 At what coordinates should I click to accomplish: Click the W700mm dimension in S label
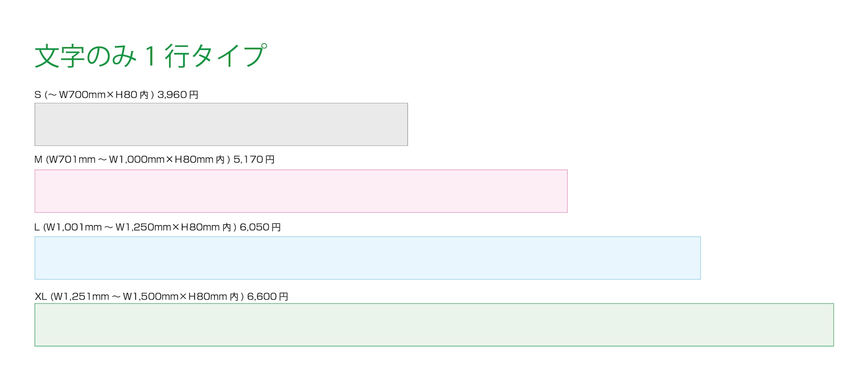coord(82,95)
